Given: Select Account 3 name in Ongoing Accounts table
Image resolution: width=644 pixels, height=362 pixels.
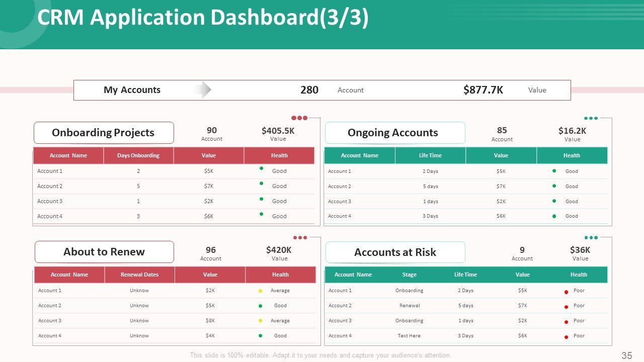Looking at the screenshot, I should click(x=340, y=201).
